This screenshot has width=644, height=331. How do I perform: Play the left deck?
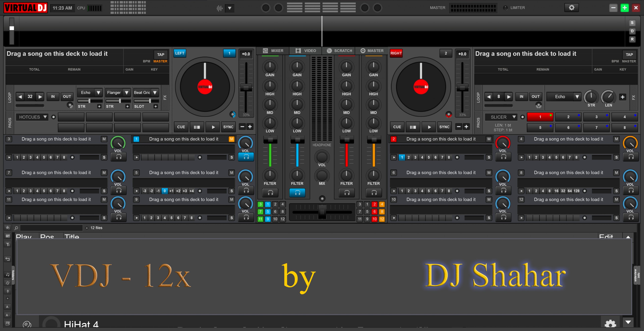coord(213,127)
